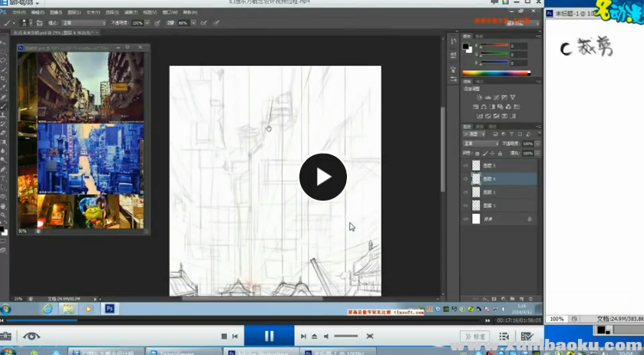Open layer blend mode dropdown in Layers panel
The width and height of the screenshot is (644, 355).
(479, 144)
